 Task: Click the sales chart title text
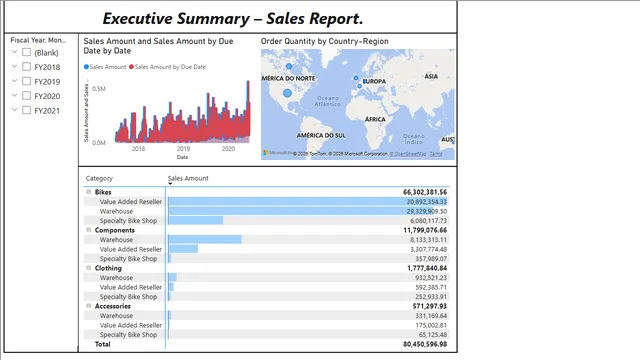[158, 46]
